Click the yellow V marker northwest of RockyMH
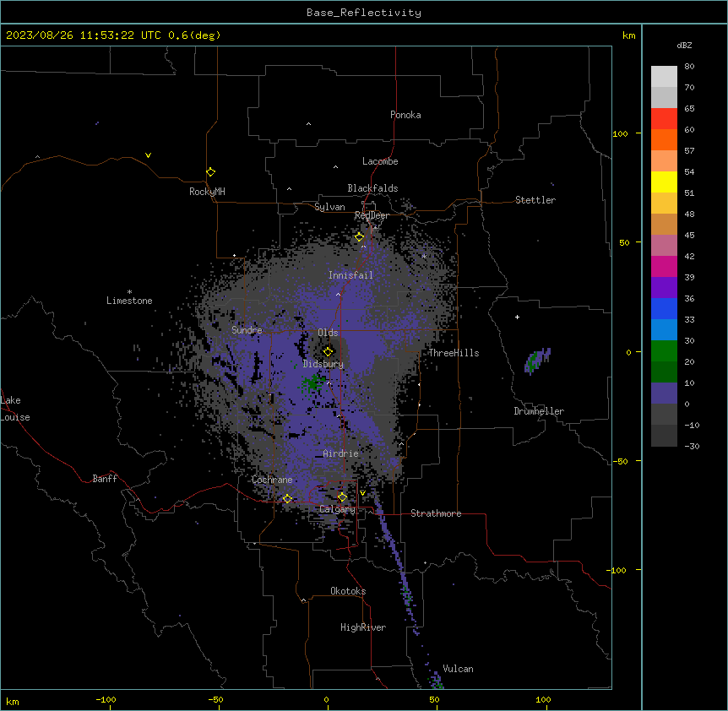728x711 pixels. click(148, 155)
